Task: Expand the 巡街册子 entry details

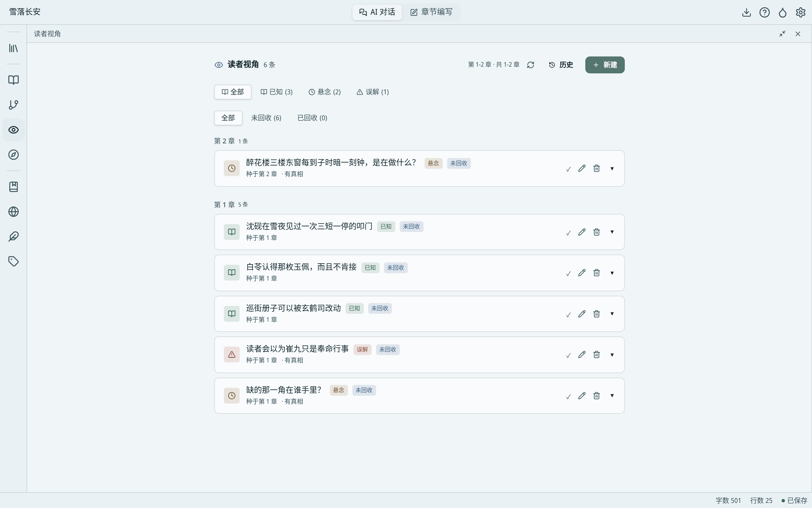Action: [x=612, y=314]
